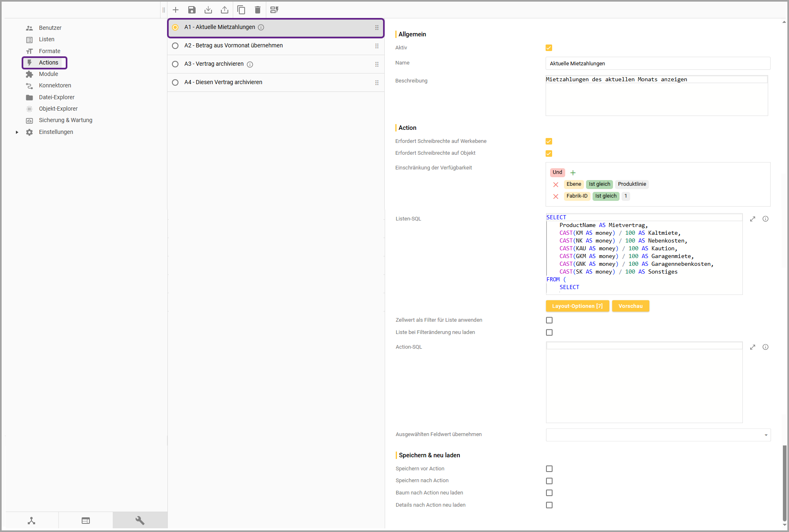Viewport: 789px width, 532px height.
Task: Switch to wrench tools tab at bottom
Action: [x=140, y=521]
